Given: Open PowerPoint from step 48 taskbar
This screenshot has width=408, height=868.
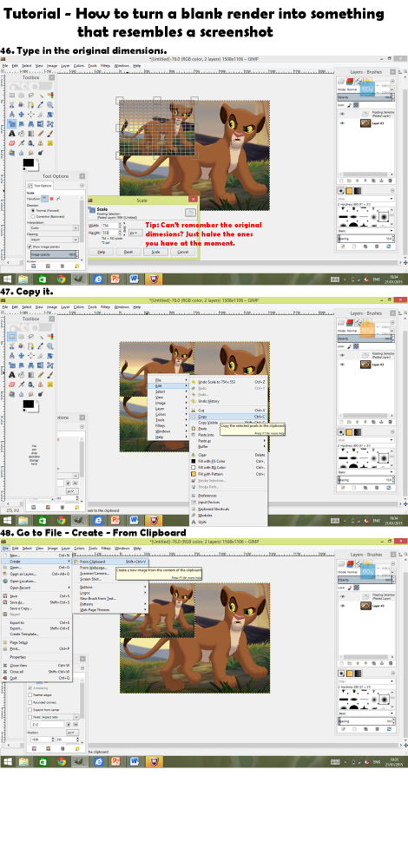Looking at the screenshot, I should click(x=115, y=761).
